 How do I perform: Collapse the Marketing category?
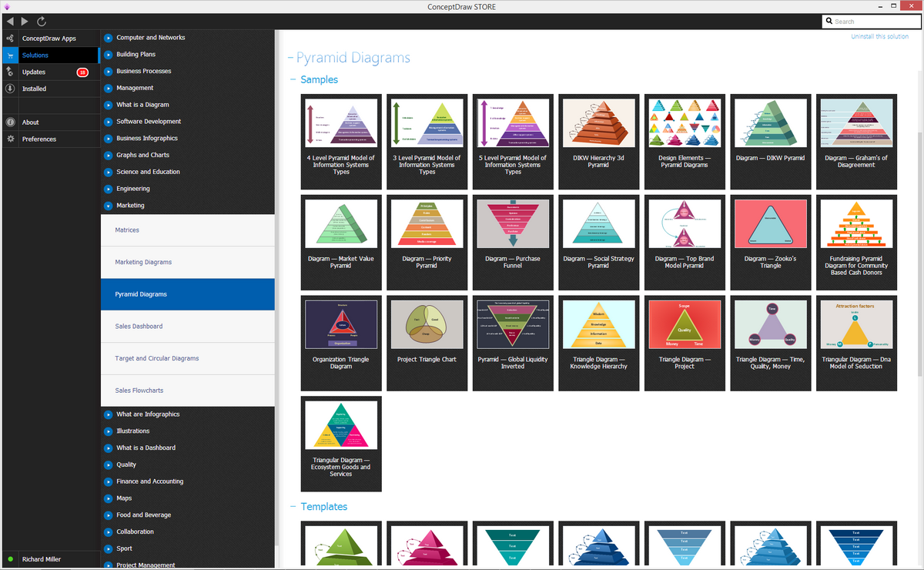[109, 206]
